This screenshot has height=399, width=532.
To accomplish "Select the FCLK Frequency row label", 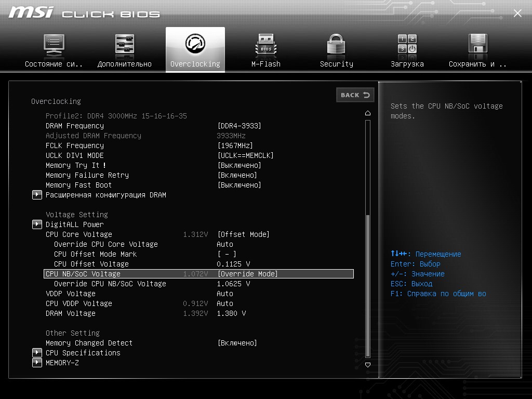I will coord(75,145).
